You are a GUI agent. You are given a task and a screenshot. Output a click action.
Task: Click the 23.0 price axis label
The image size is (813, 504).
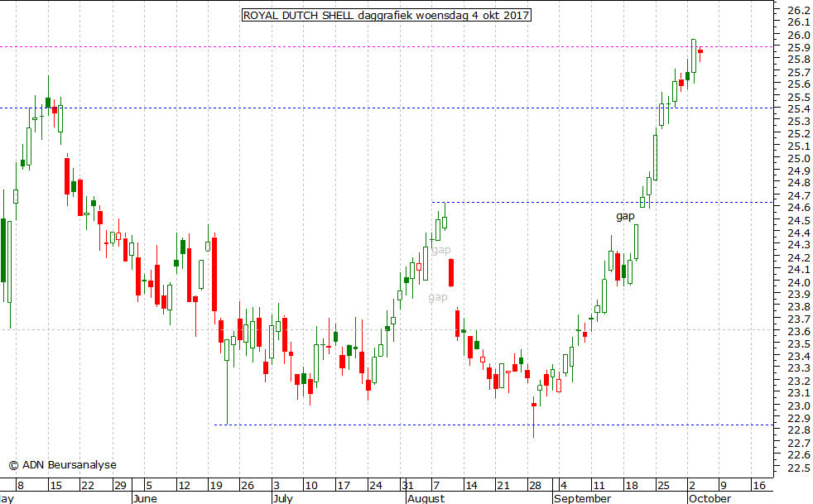798,406
